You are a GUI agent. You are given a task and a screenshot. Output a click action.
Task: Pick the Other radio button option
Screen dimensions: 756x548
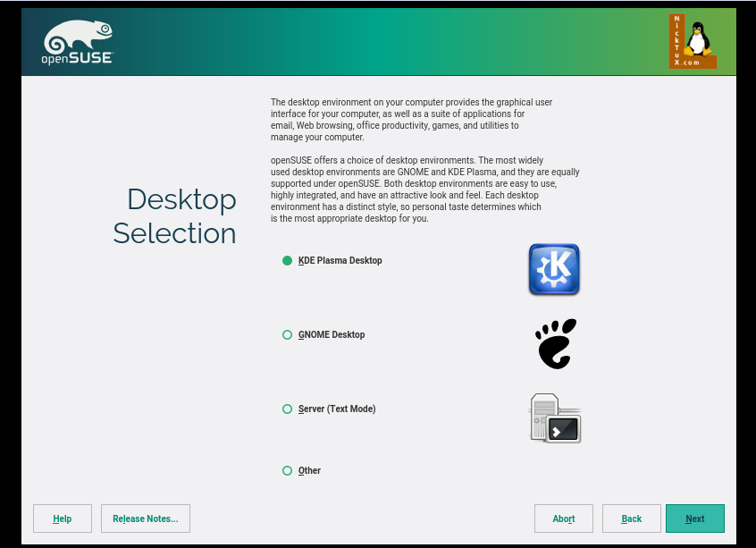(287, 471)
